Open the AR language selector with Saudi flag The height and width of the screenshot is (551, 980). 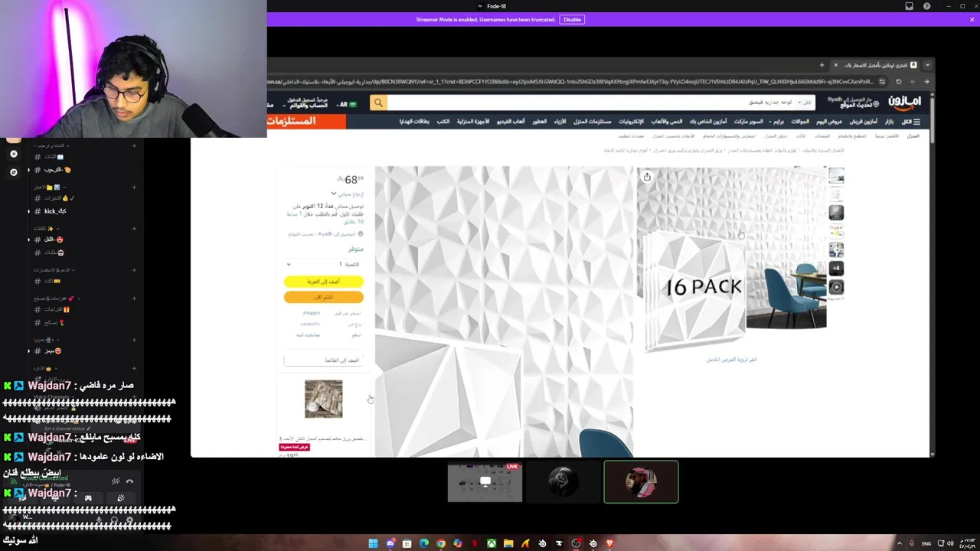click(x=347, y=104)
